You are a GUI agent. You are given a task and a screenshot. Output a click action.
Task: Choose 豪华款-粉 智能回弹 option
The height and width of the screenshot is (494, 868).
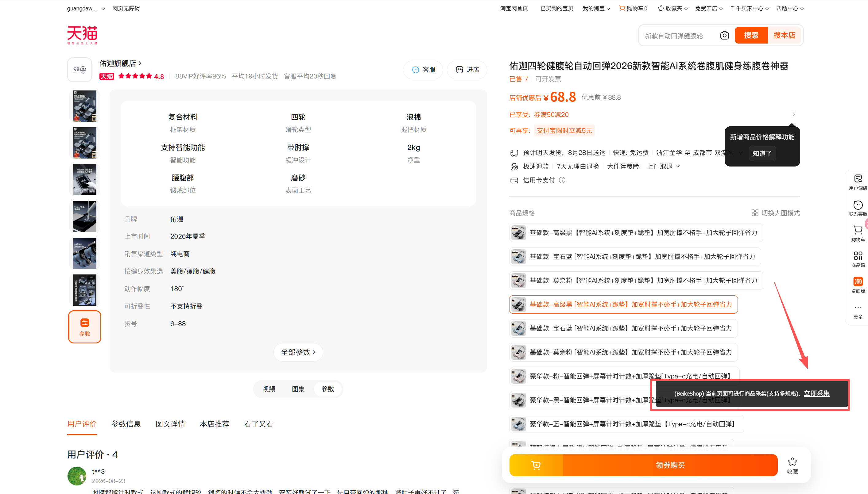[624, 376]
